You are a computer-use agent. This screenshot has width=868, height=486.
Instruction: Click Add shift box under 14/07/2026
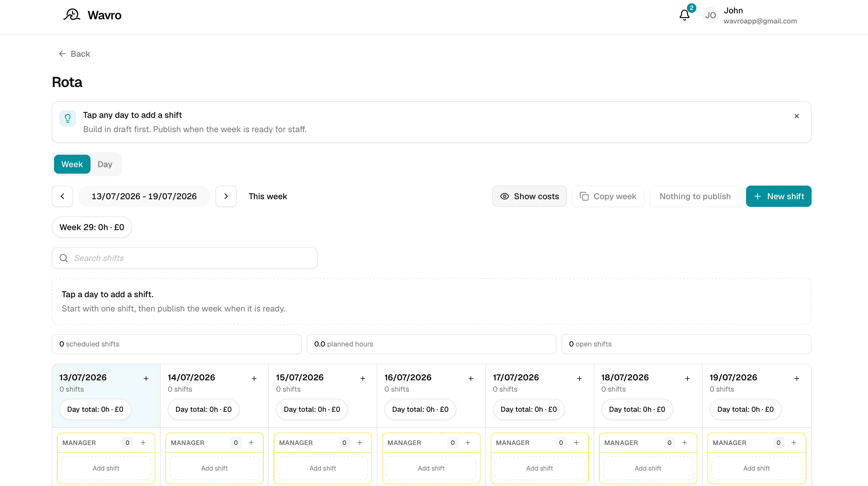click(x=214, y=468)
